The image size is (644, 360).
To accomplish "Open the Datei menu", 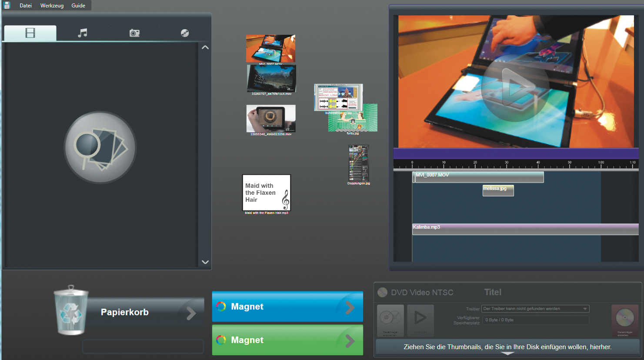I will click(26, 6).
